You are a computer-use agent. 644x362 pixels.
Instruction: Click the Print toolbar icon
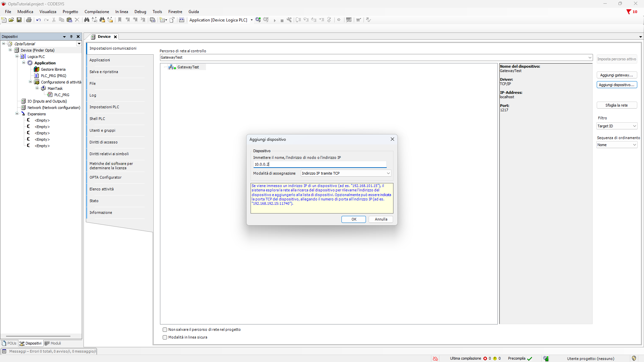tap(29, 20)
